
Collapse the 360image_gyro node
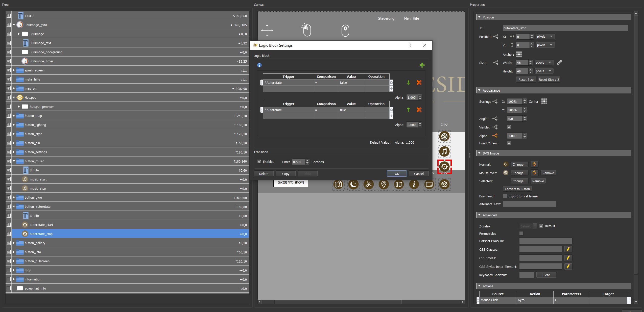pos(14,25)
